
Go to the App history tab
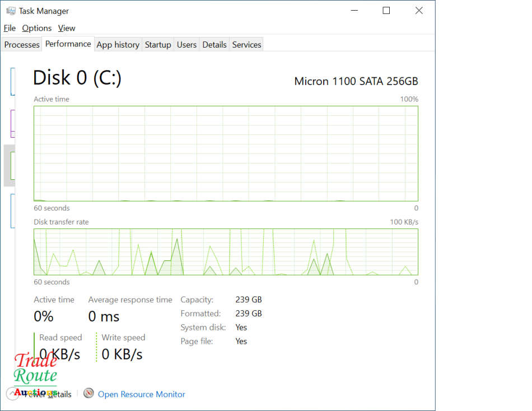(118, 45)
